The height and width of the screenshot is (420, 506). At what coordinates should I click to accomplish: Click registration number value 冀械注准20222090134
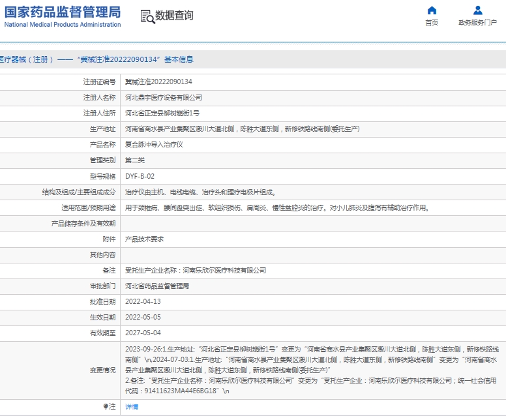[x=158, y=82]
